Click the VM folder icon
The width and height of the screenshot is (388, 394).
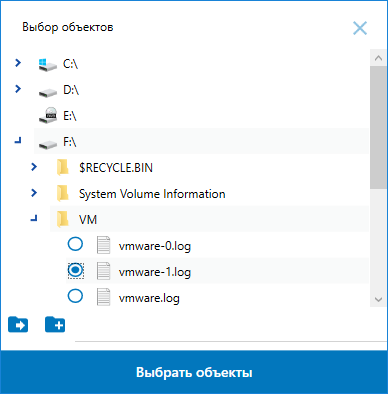pyautogui.click(x=63, y=219)
